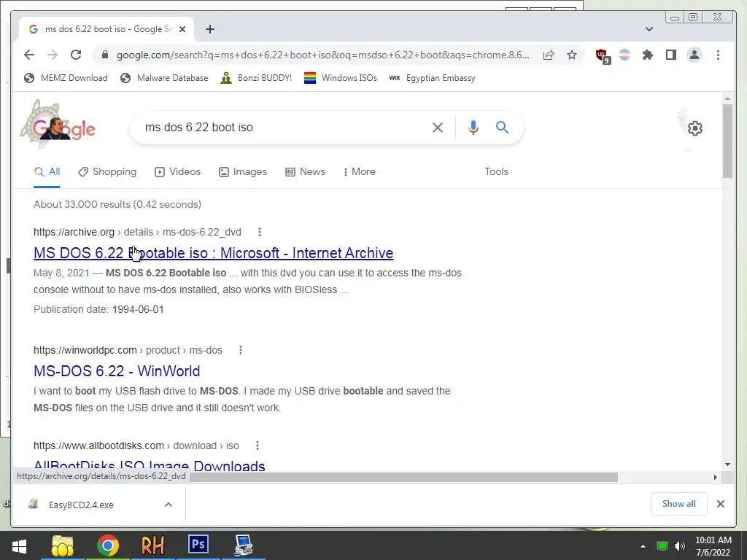Open three-dot options for allbootdisks.com result
The image size is (747, 560).
pos(258,446)
